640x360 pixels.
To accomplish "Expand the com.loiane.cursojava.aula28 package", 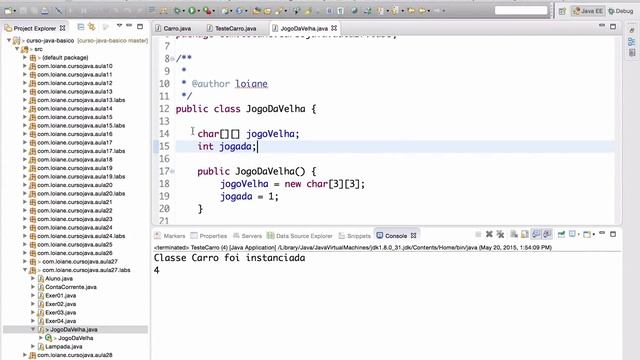I will tap(25, 355).
